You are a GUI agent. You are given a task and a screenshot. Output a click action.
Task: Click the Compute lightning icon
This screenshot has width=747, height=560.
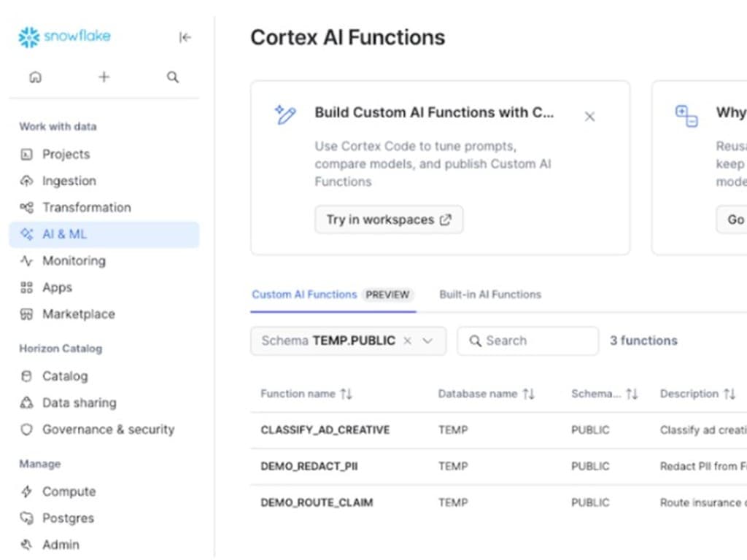pyautogui.click(x=27, y=491)
